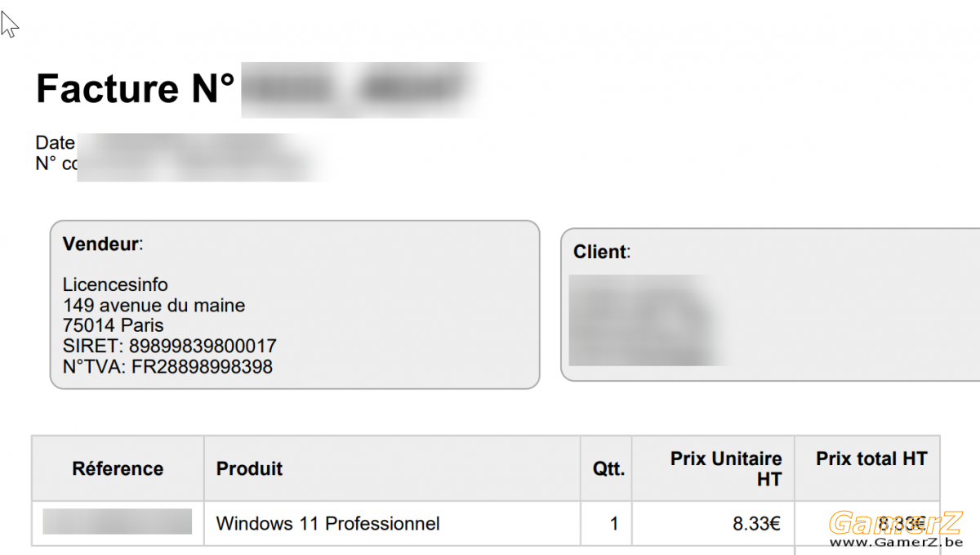
Task: Select the 149 avenue du maine address line
Action: tap(154, 306)
